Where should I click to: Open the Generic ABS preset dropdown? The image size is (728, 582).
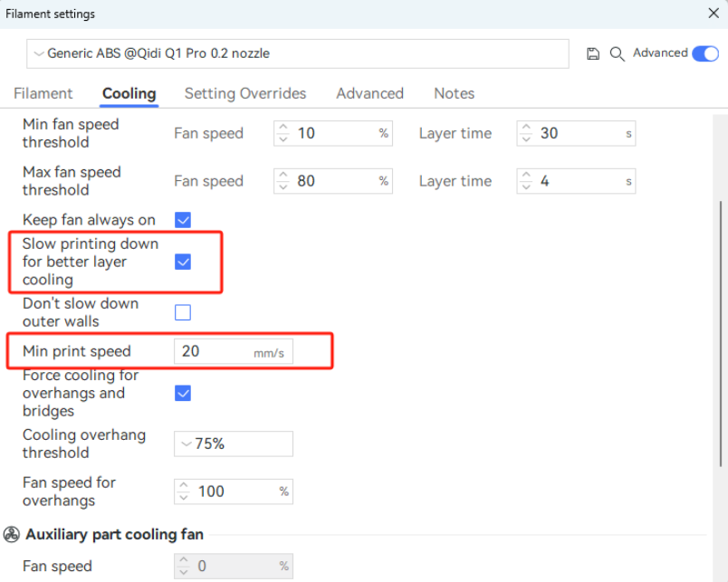[297, 53]
